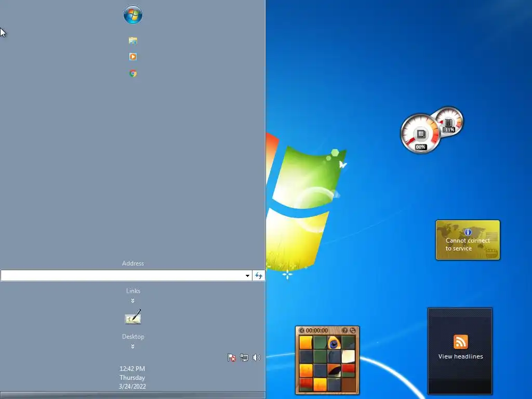Screen dimensions: 532x399
Task: Click Thursday in the taskbar clock
Action: click(132, 377)
